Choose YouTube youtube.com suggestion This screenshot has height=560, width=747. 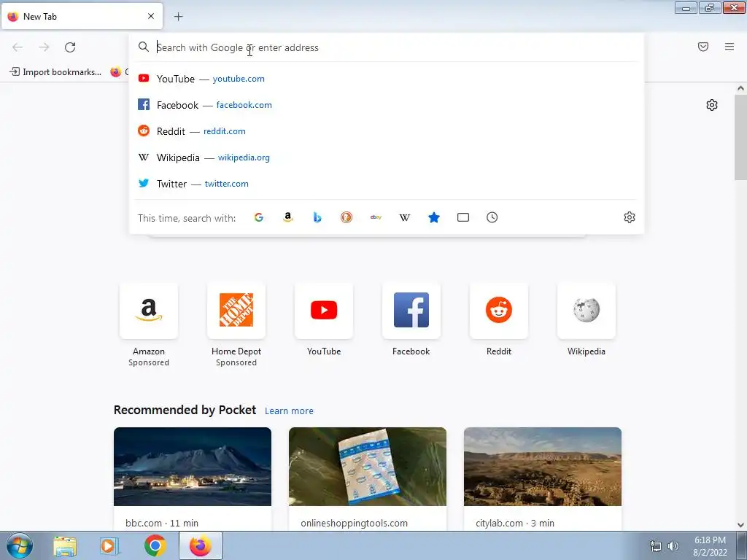387,79
